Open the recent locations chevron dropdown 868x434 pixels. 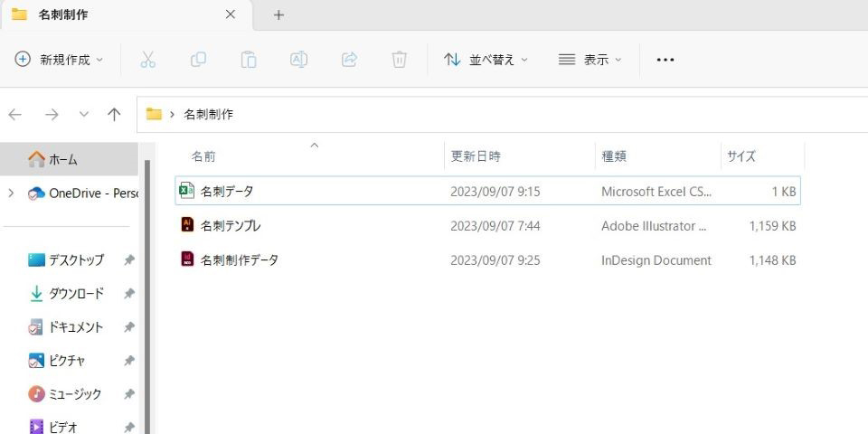click(84, 115)
